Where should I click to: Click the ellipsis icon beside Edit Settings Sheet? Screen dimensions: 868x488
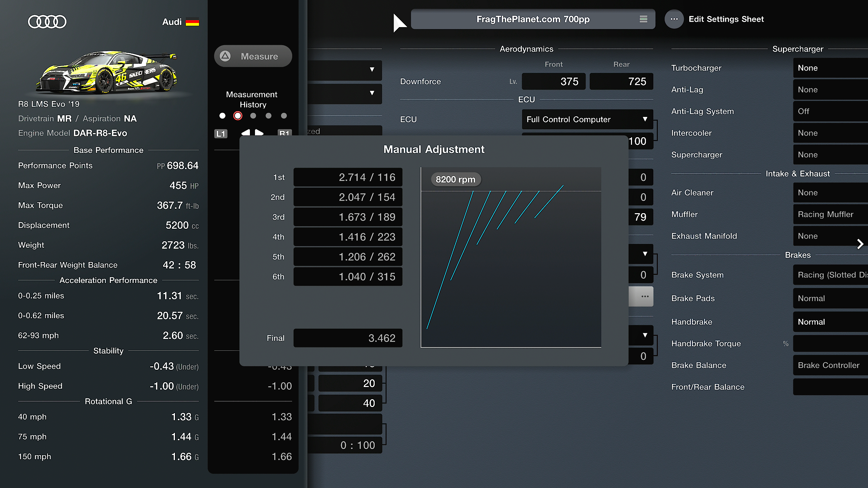[x=674, y=19]
